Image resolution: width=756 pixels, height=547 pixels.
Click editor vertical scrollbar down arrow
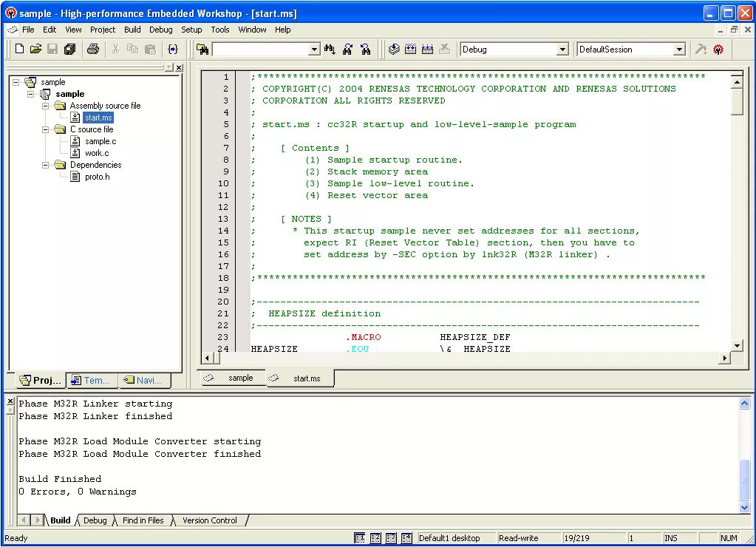pos(737,345)
